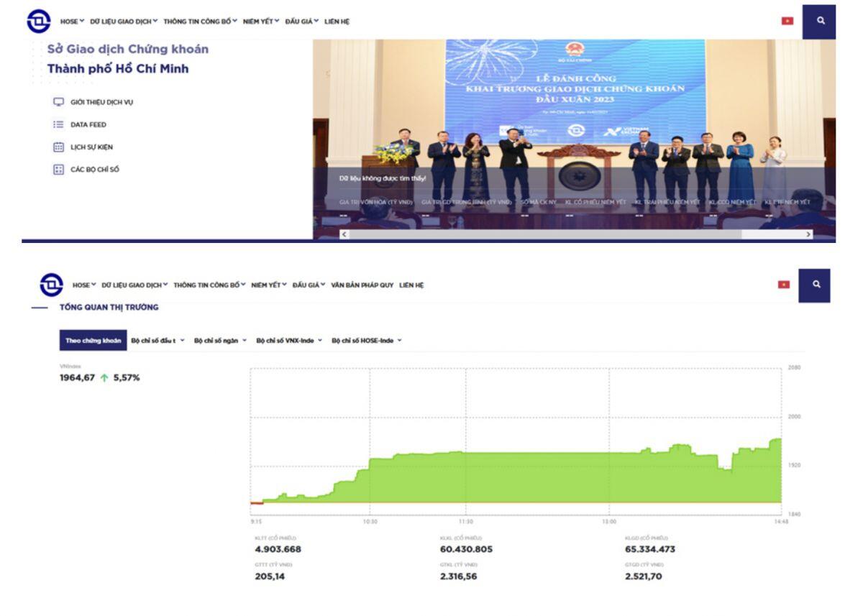
Task: Click KLTT value 4.903.668
Action: [278, 550]
